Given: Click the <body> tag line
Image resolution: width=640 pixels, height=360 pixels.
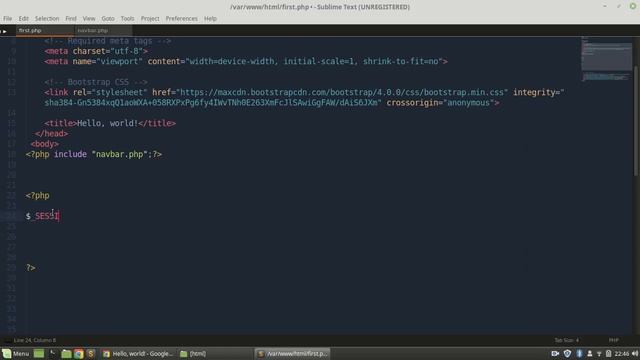Looking at the screenshot, I should 44,144.
